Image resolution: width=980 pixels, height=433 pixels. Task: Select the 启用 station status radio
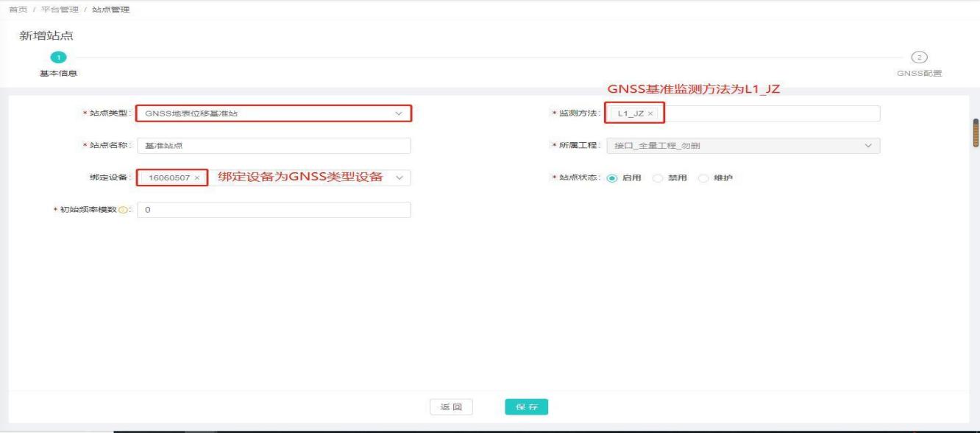click(x=611, y=178)
